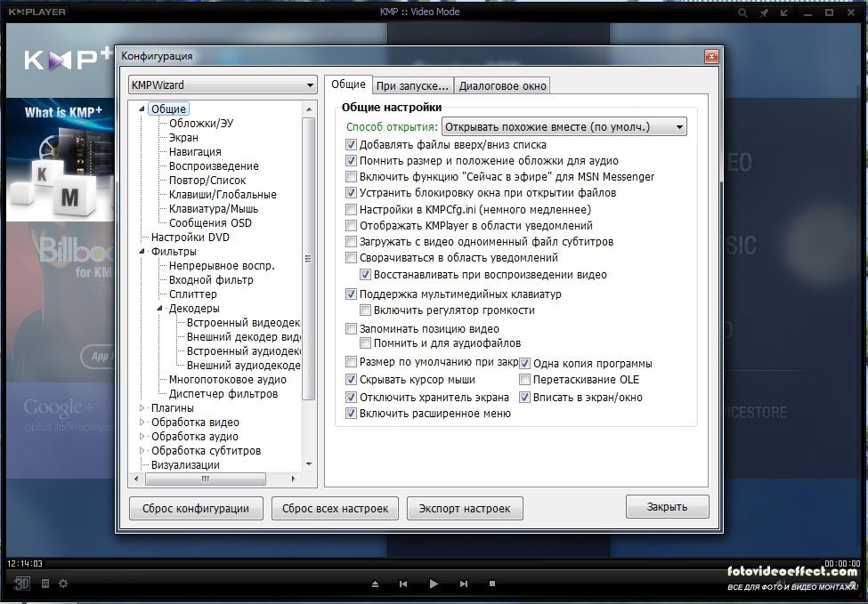The image size is (868, 604).
Task: Check 'Отображать KMPlayer в области уведомлений'
Action: pyautogui.click(x=351, y=226)
